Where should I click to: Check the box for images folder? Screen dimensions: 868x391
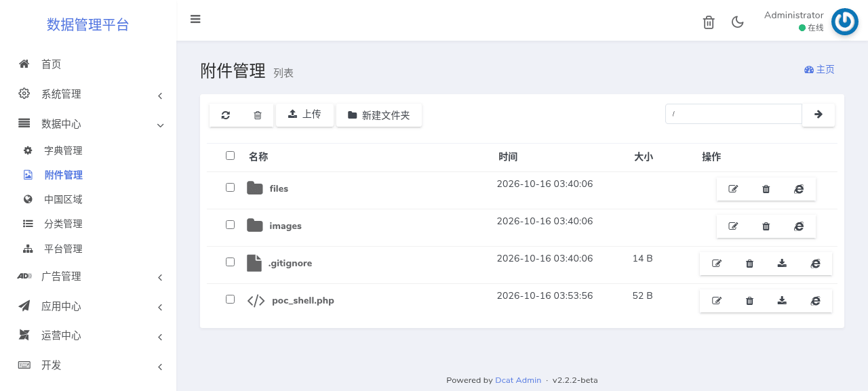(x=230, y=224)
